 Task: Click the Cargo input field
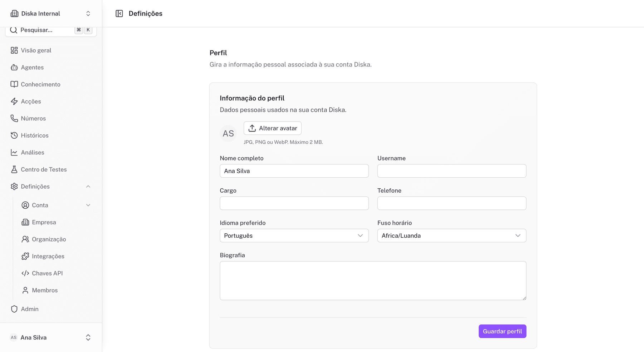click(294, 203)
